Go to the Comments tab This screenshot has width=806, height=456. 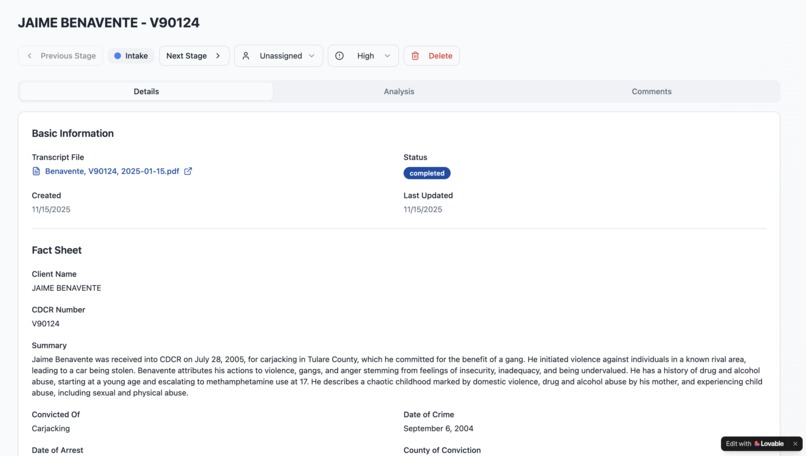(651, 92)
